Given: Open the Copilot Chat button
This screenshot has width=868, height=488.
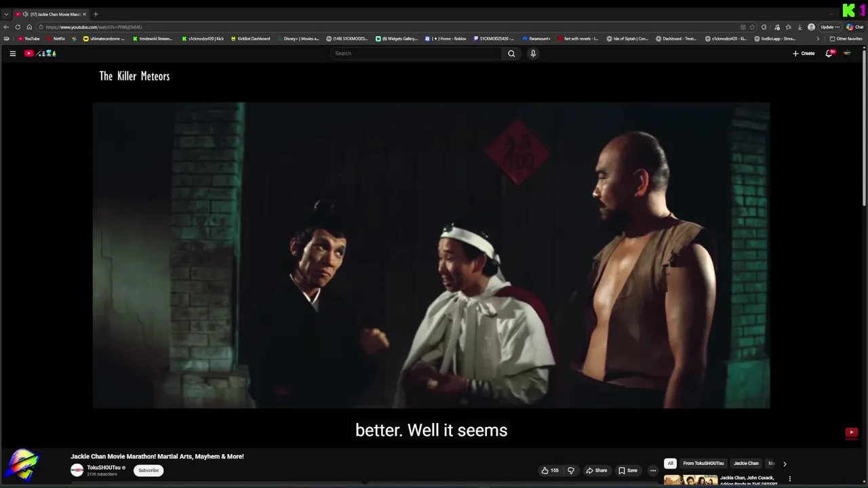Looking at the screenshot, I should point(854,27).
